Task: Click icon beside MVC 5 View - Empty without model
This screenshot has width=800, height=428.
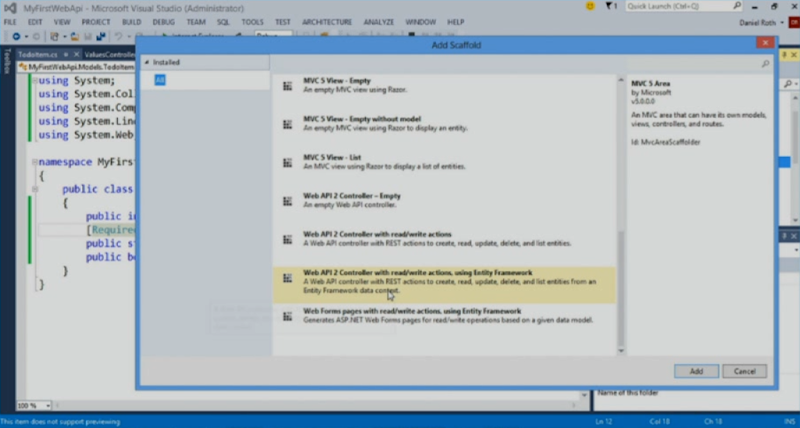Action: [x=288, y=124]
